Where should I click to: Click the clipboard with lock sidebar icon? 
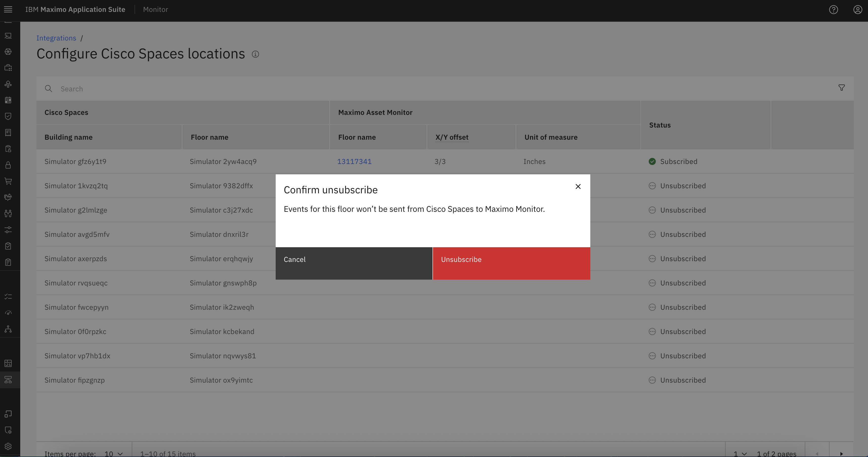click(x=8, y=149)
